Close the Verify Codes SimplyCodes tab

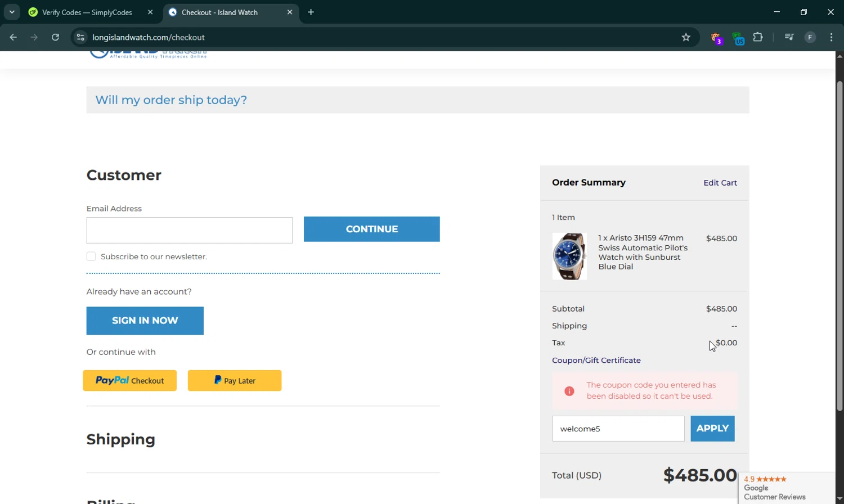coord(150,12)
